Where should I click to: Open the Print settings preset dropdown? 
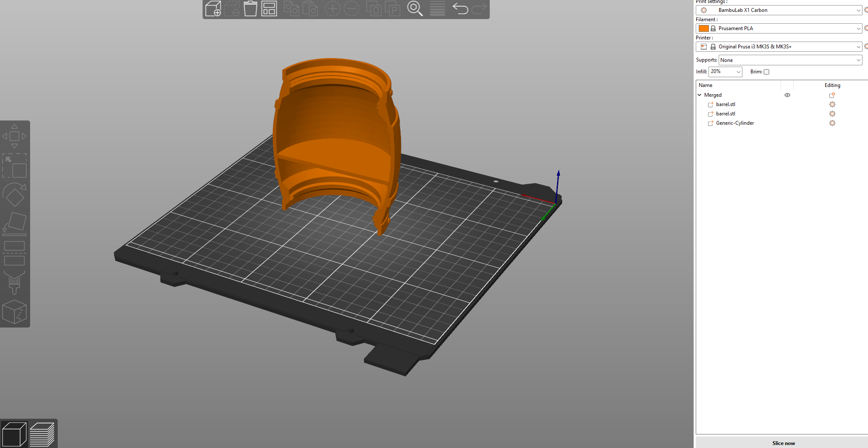[x=779, y=10]
